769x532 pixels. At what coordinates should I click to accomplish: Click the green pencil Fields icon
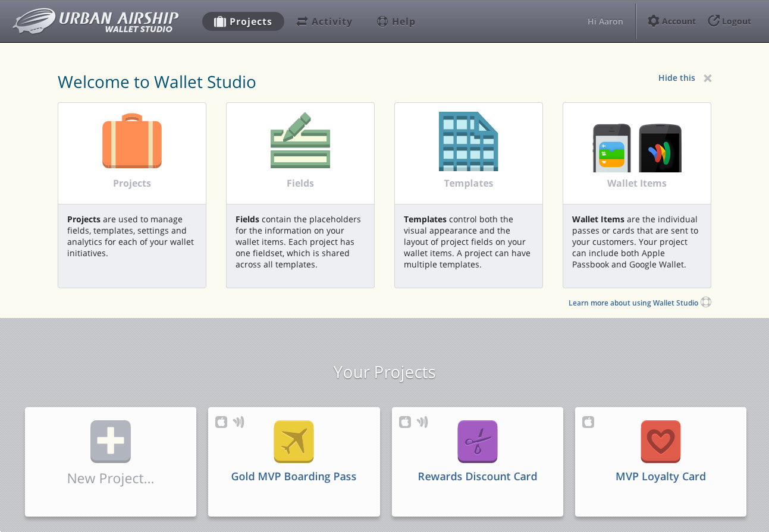(300, 140)
